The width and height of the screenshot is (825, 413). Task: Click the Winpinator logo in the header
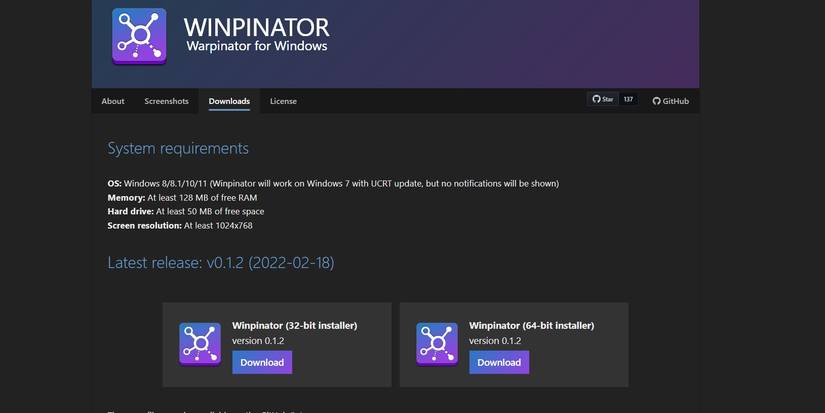pos(139,36)
